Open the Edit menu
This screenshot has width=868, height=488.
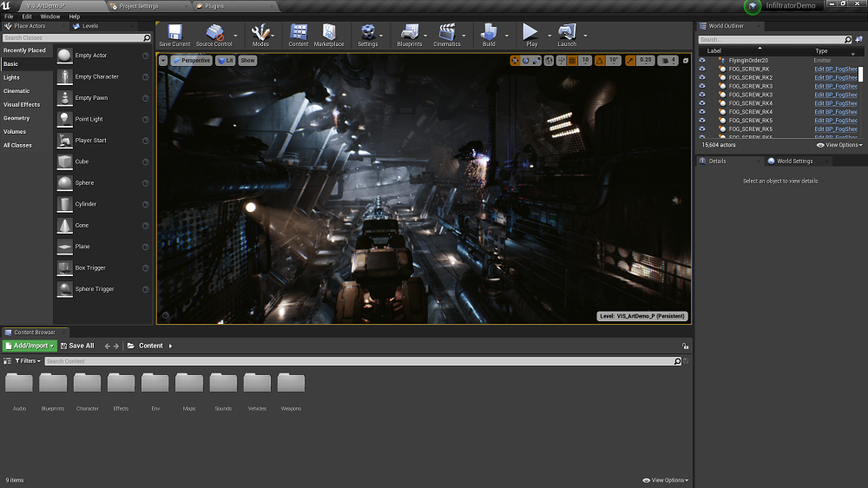(27, 16)
